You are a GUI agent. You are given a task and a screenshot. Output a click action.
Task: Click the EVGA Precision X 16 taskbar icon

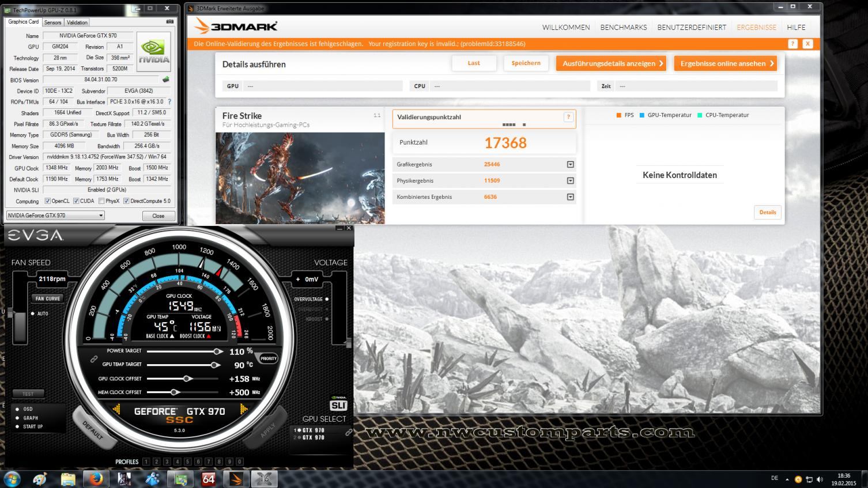pos(265,479)
